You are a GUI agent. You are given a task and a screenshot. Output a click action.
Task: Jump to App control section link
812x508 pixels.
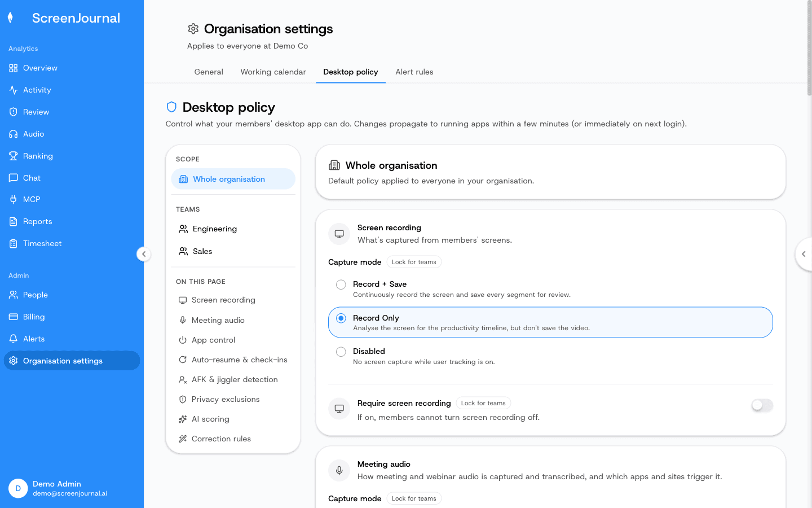(233, 340)
